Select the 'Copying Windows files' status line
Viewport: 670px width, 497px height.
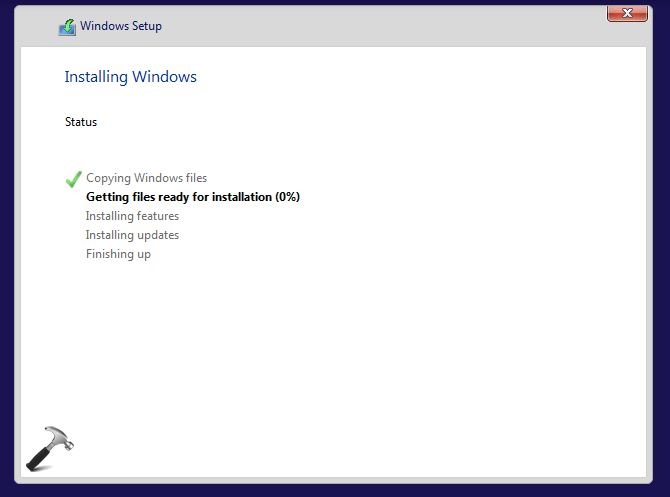147,178
